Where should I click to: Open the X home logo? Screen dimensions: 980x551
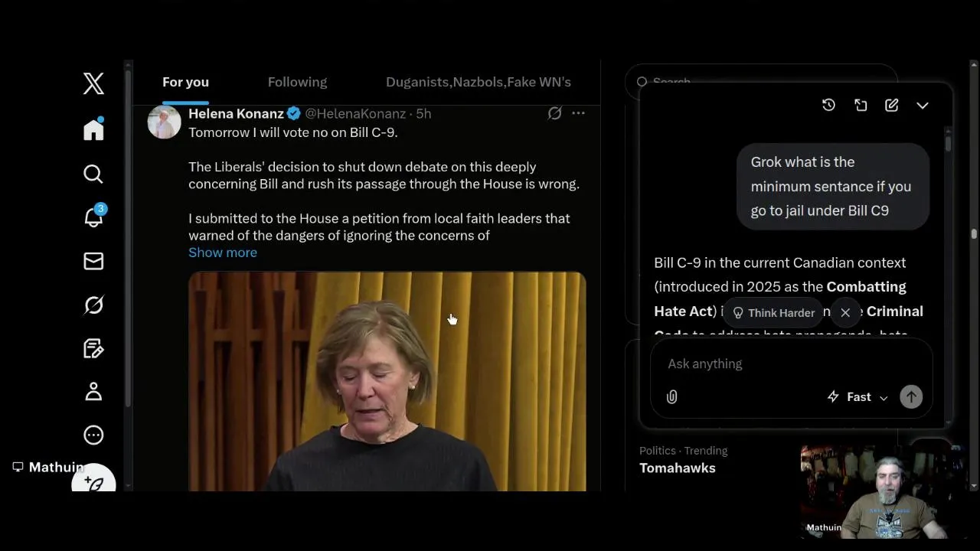(93, 83)
